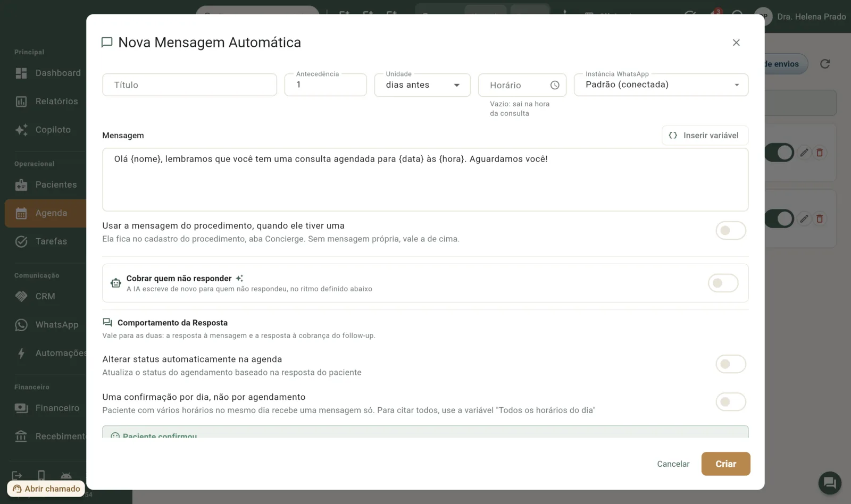Toggle 'Alterar status automaticamente na agenda'
851x504 pixels.
(x=730, y=364)
